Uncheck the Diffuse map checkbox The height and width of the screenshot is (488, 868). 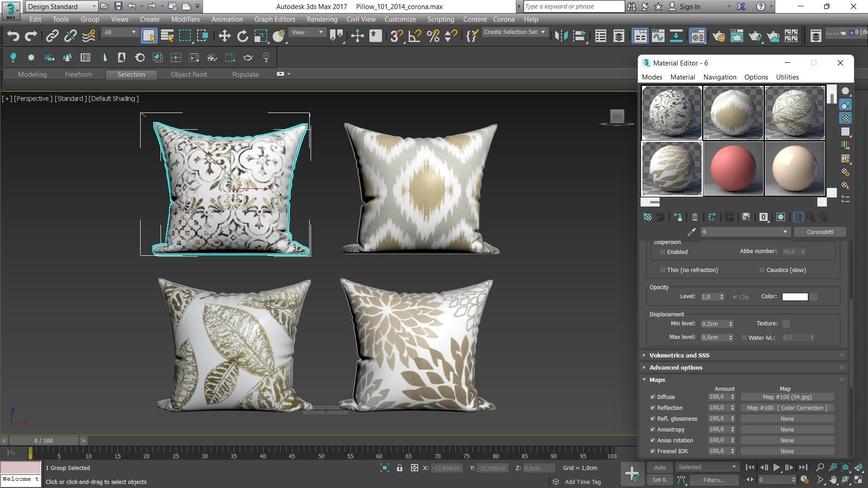pyautogui.click(x=653, y=397)
